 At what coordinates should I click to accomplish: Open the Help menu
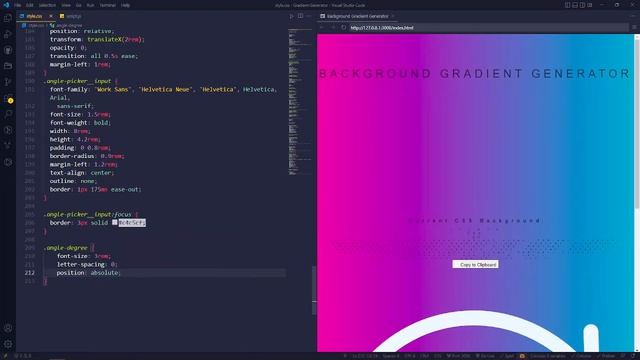[x=125, y=5]
